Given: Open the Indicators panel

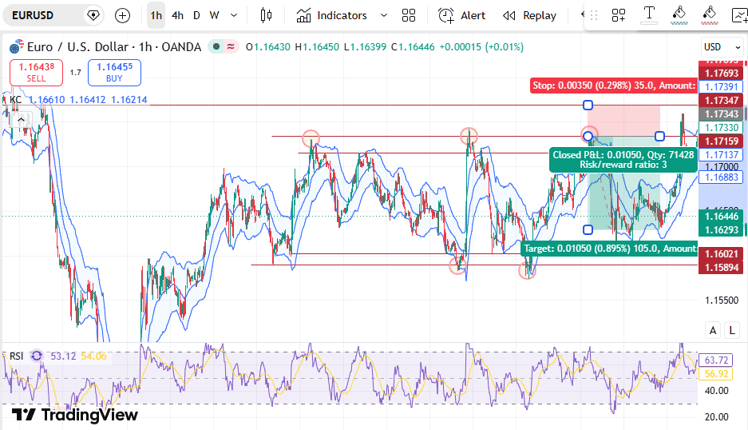Looking at the screenshot, I should [332, 16].
